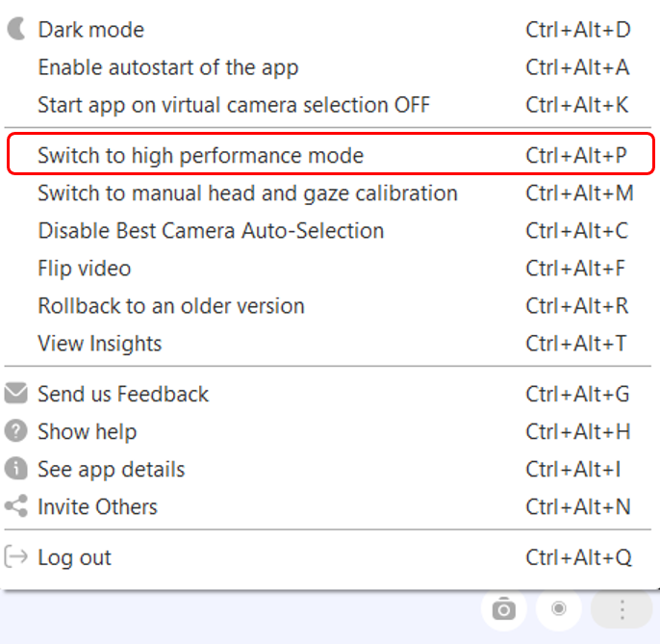Image resolution: width=660 pixels, height=644 pixels.
Task: Click the Log out text
Action: pos(74,557)
